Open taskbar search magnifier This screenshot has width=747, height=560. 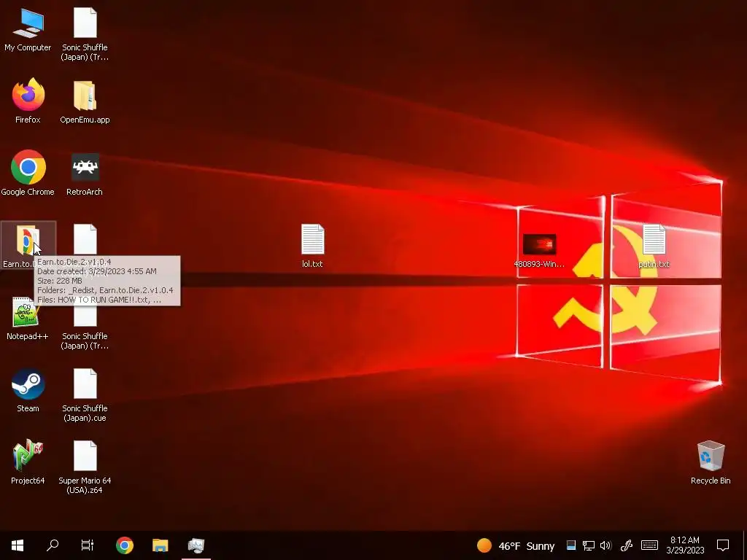53,545
